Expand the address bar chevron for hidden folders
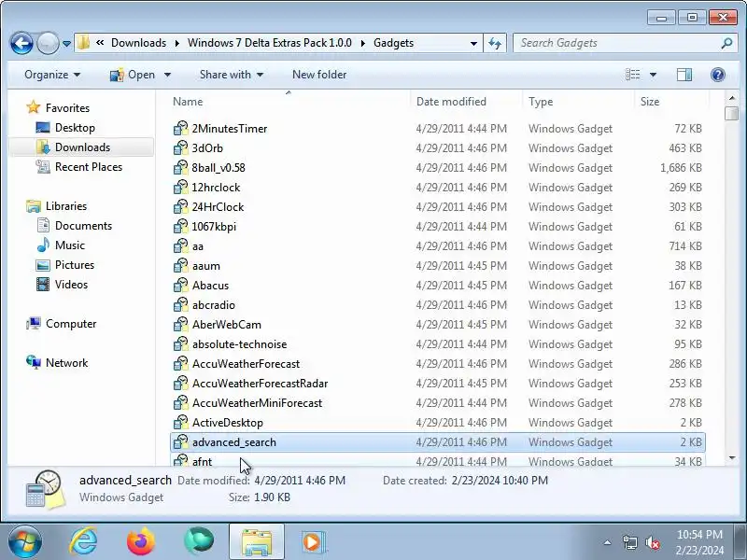747x560 pixels. click(100, 43)
